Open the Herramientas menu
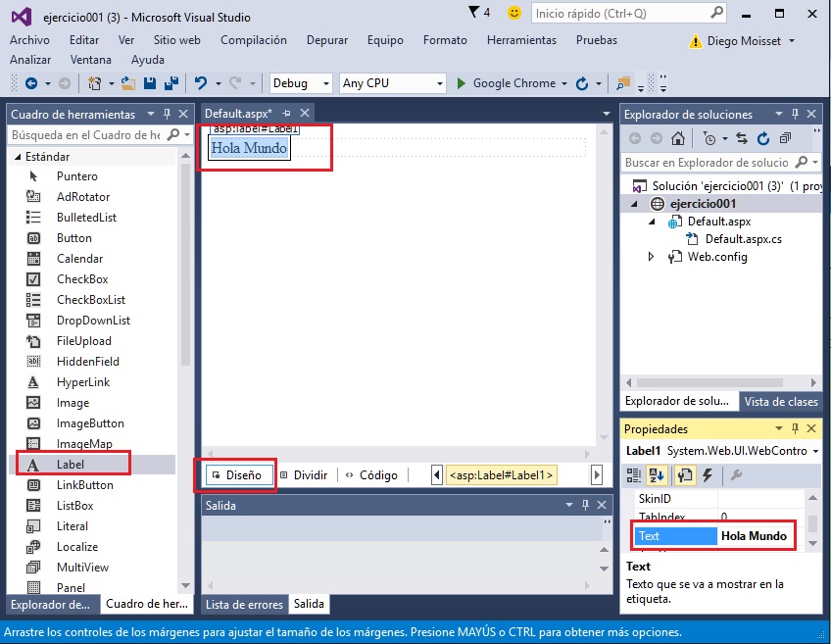Viewport: 831px width, 644px height. (521, 40)
